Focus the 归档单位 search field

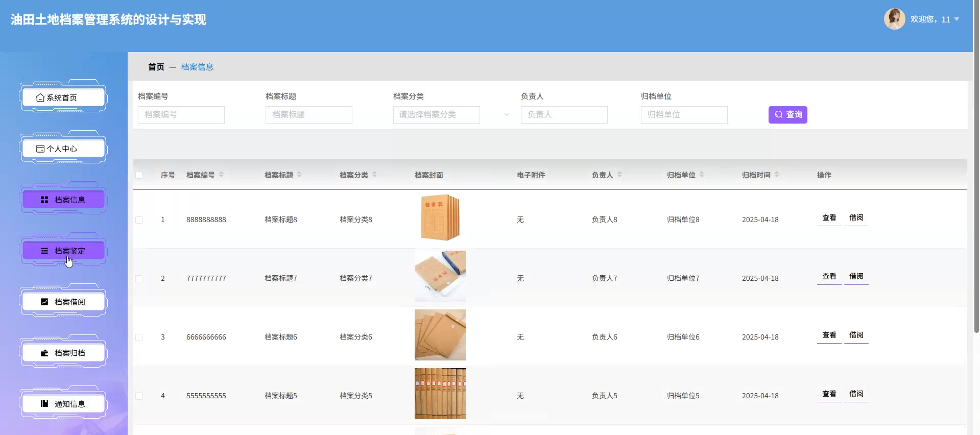tap(684, 115)
